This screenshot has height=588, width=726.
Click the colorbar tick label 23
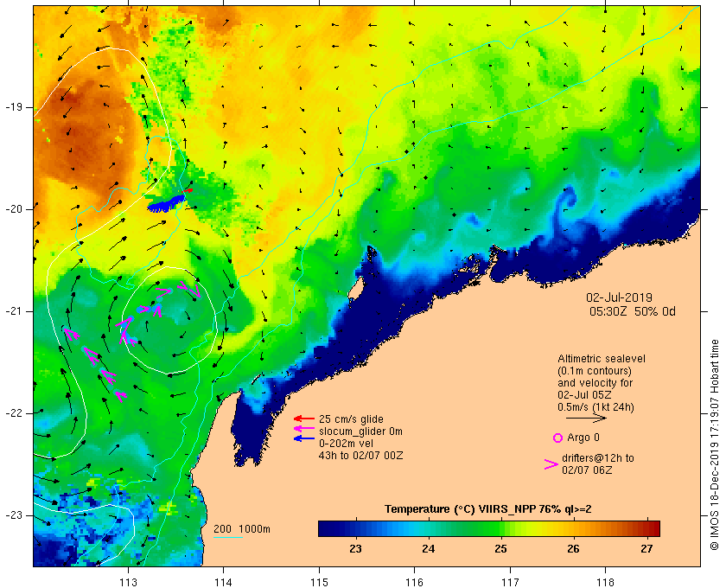point(355,549)
